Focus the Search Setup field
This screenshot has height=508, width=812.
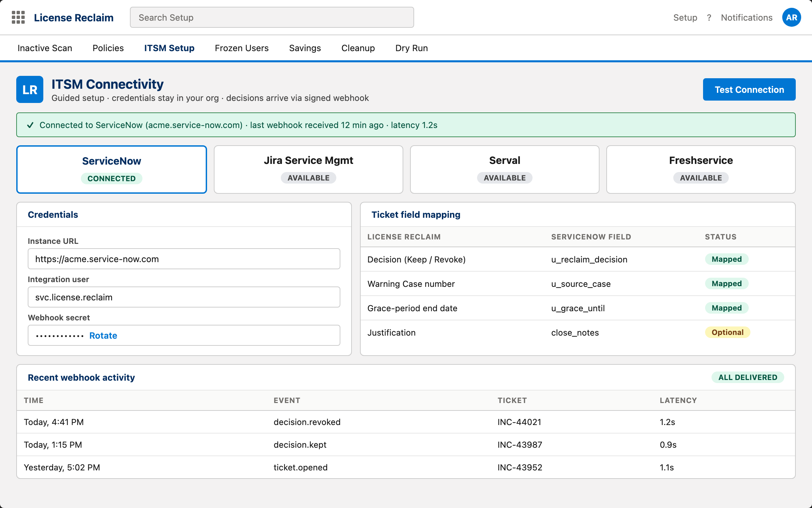pyautogui.click(x=272, y=17)
